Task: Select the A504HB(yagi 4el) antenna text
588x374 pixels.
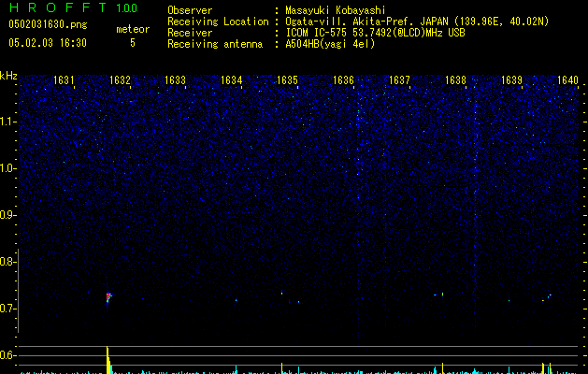Action: pyautogui.click(x=330, y=44)
